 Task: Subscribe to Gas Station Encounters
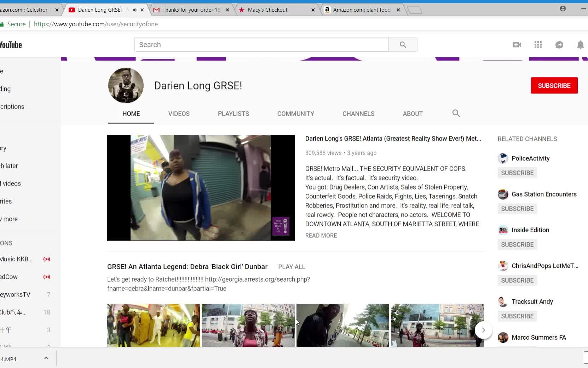[517, 209]
